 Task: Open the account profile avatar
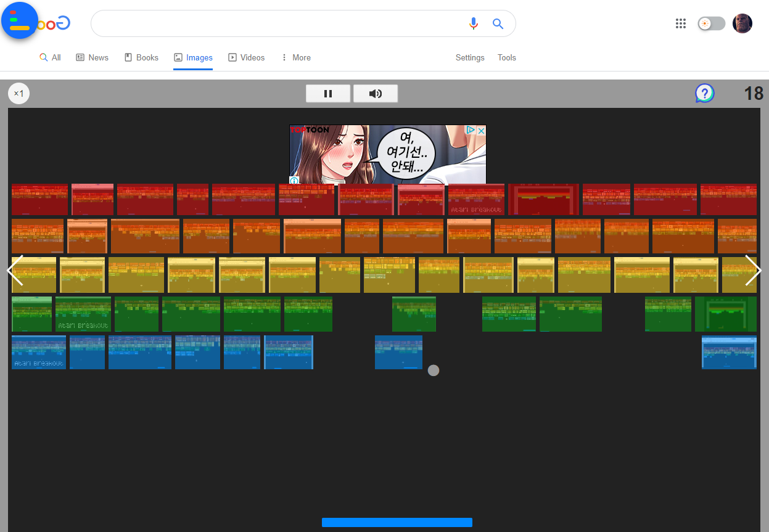pos(742,23)
